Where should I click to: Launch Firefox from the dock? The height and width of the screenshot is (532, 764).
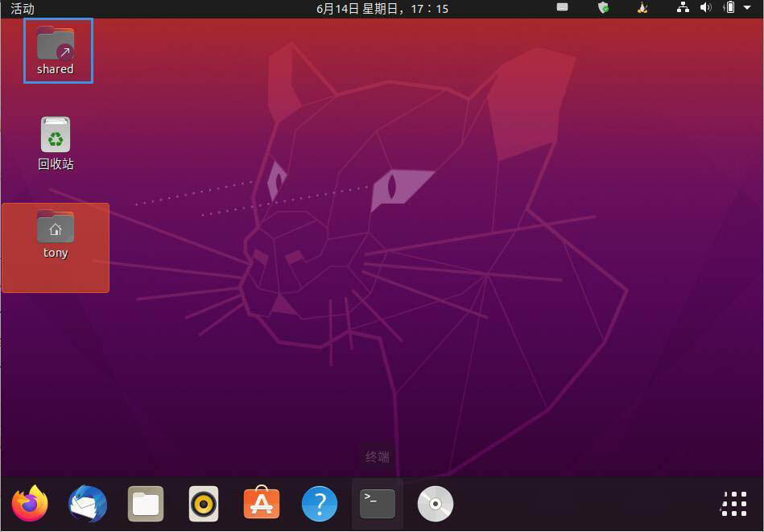(31, 504)
